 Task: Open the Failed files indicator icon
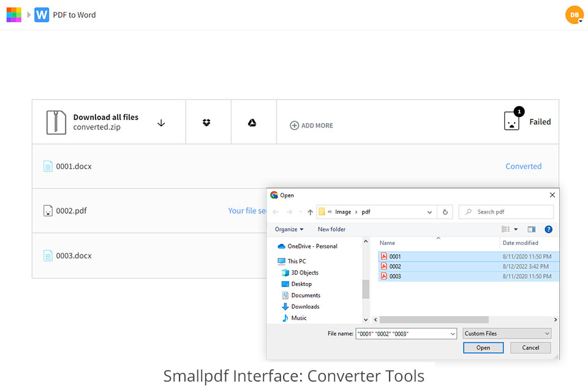[x=512, y=121]
